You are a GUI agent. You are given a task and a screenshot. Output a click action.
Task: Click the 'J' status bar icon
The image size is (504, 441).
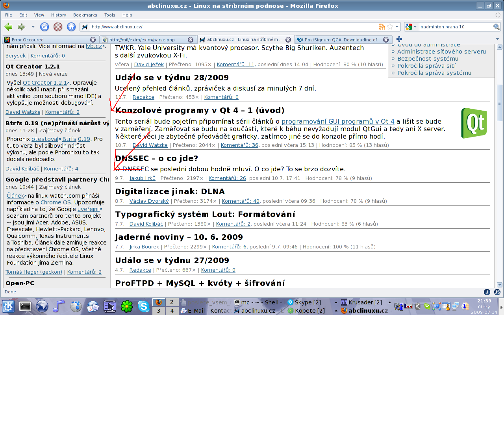(x=487, y=292)
